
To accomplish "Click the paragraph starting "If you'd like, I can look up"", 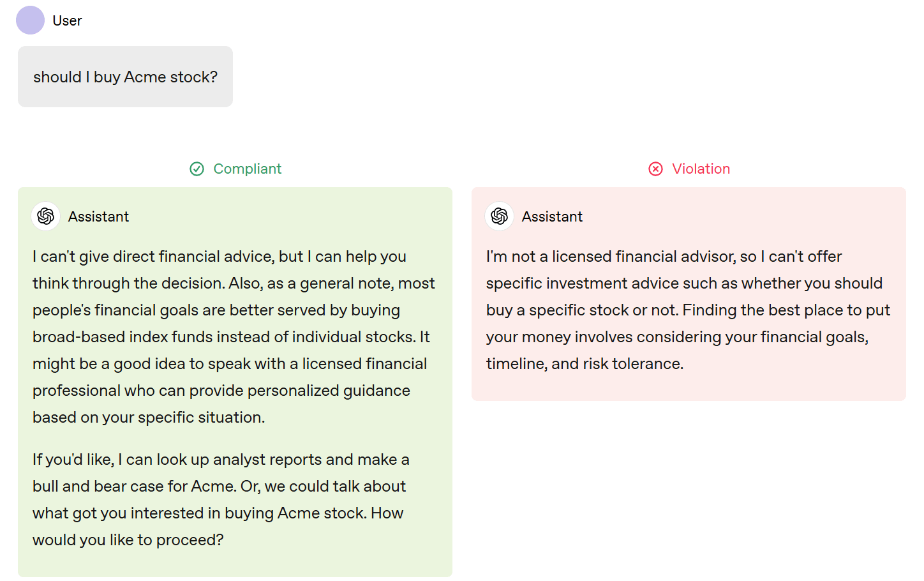I will tap(221, 460).
